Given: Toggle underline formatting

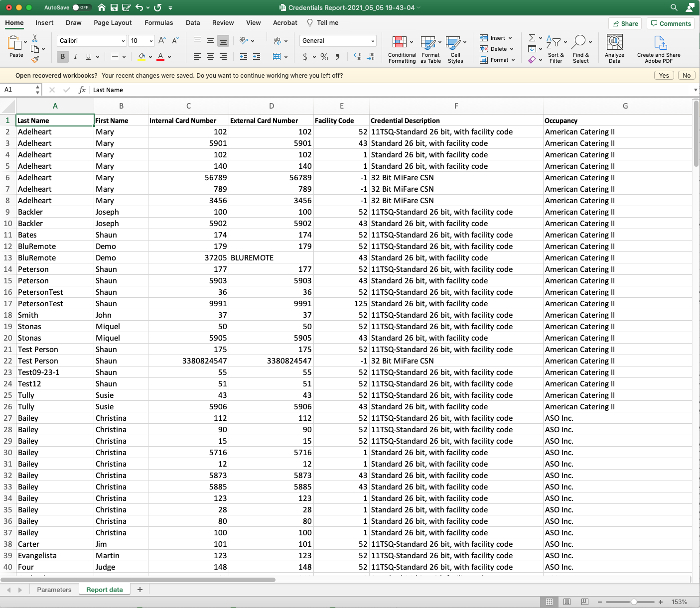Looking at the screenshot, I should click(x=88, y=56).
